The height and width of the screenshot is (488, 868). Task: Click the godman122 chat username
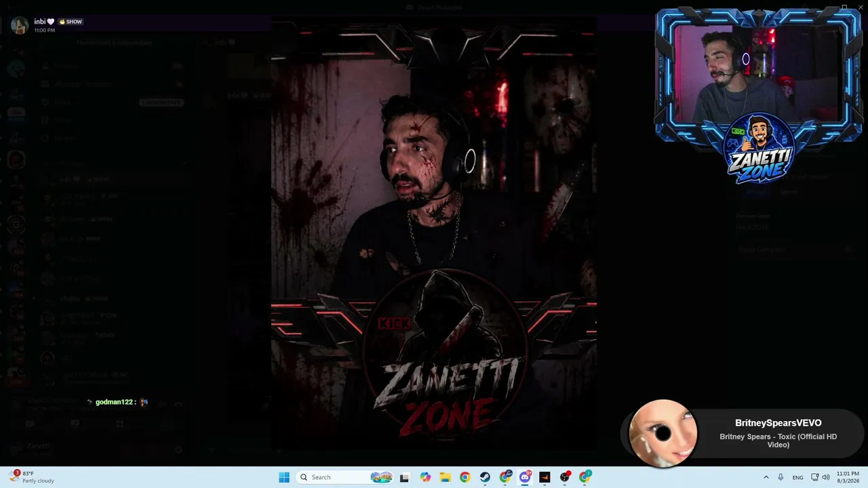(115, 402)
